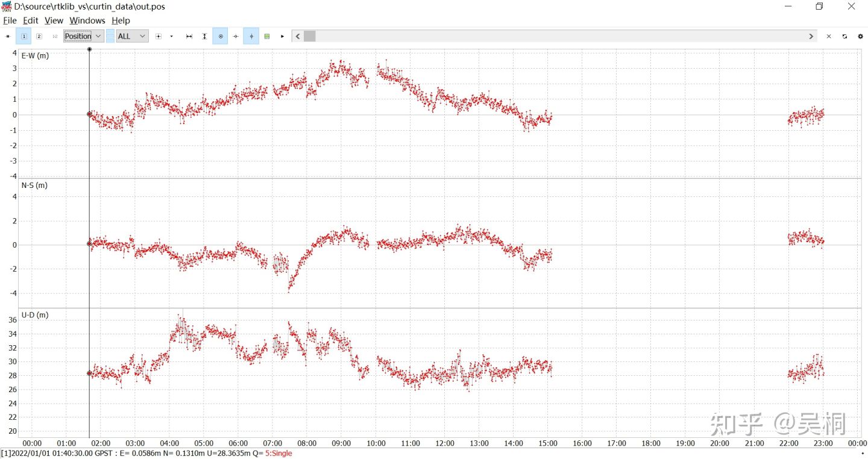Click time cursor marker atop vertical line

click(x=89, y=49)
